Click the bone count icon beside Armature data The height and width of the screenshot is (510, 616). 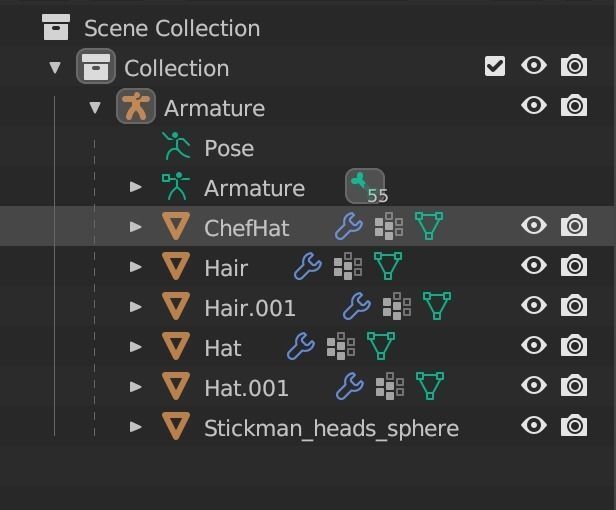[x=364, y=186]
